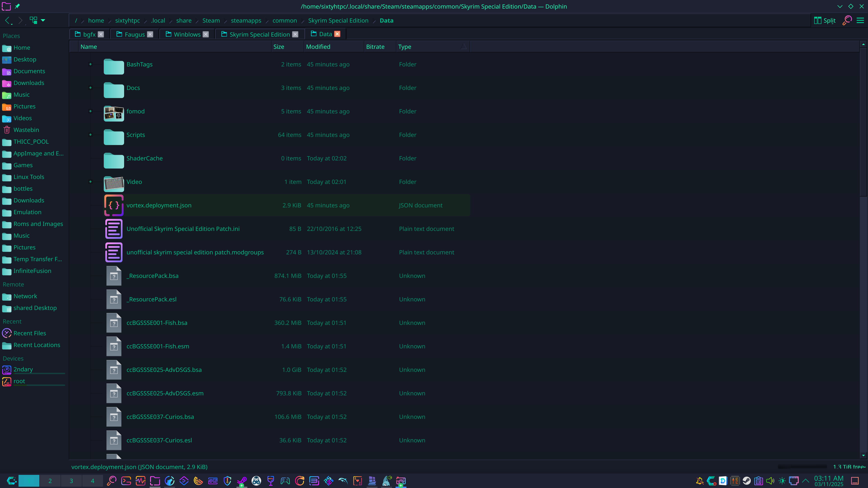Viewport: 868px width, 488px height.
Task: Switch to the Winblows tab
Action: 187,34
